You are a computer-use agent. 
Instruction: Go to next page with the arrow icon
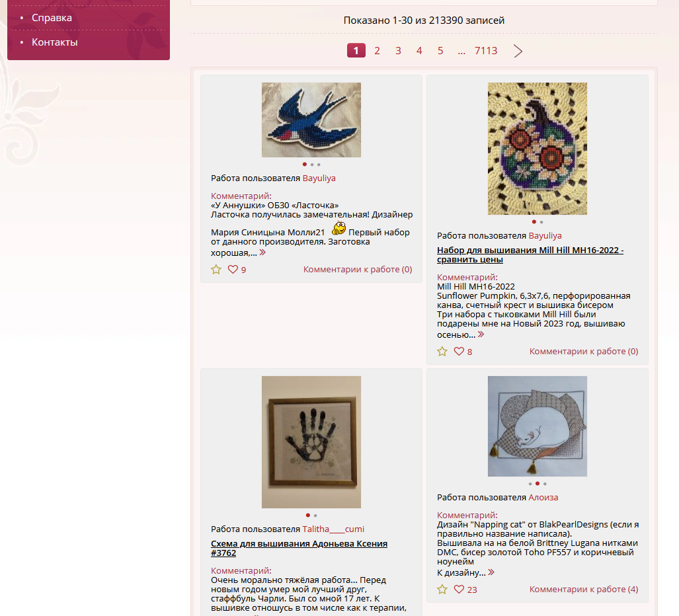518,51
